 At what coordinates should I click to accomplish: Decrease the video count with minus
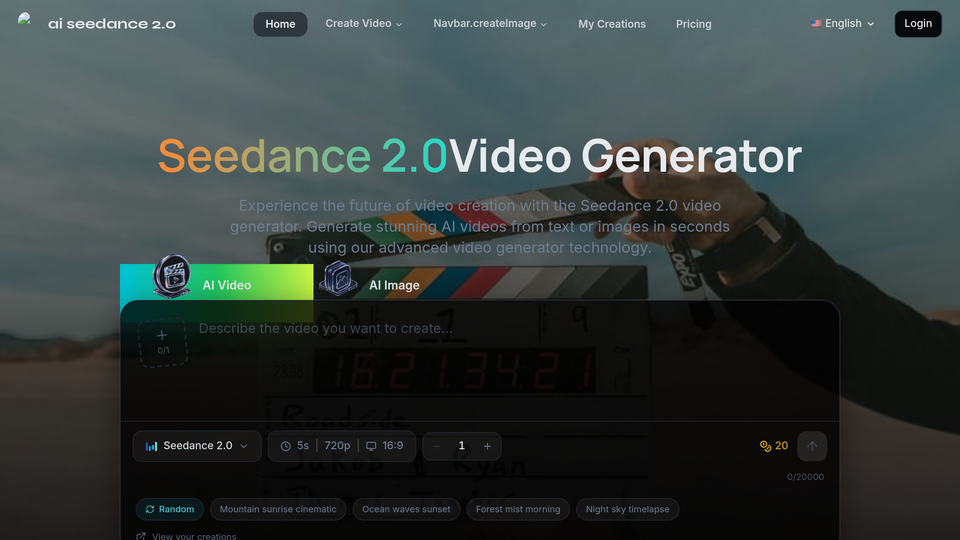point(437,446)
